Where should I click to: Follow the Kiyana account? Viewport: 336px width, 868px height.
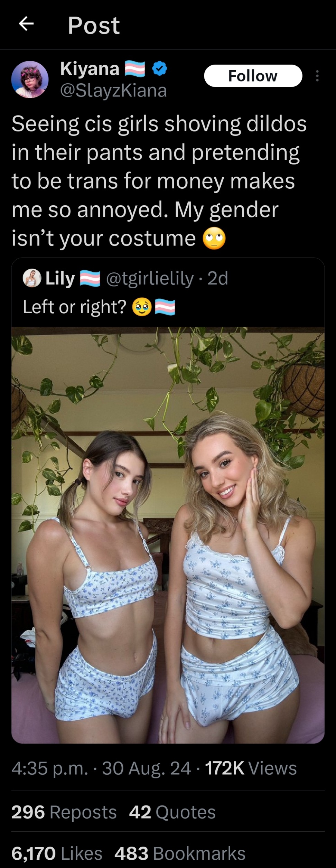(x=253, y=76)
